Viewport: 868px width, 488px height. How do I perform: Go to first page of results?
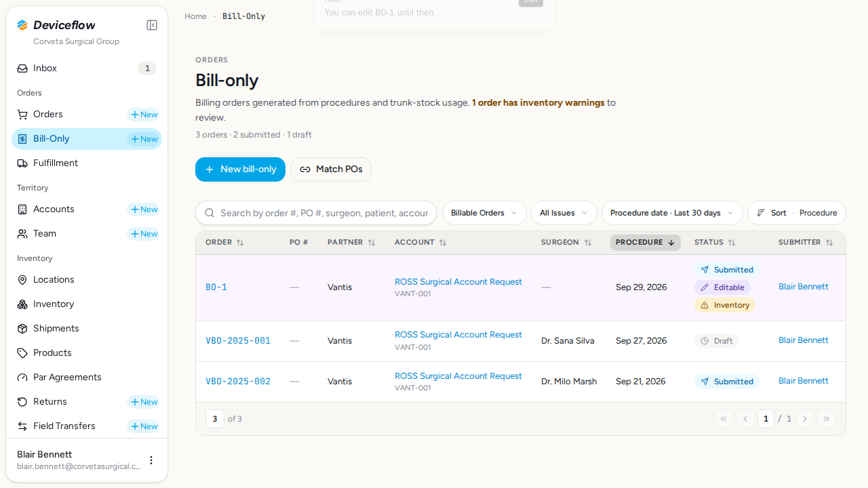724,419
